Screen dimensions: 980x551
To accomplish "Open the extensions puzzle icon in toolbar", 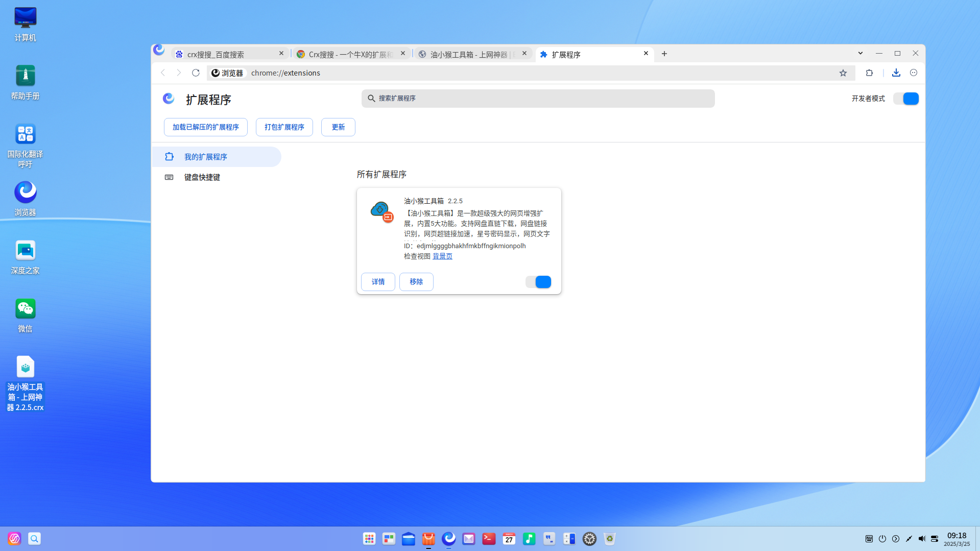I will pos(869,73).
